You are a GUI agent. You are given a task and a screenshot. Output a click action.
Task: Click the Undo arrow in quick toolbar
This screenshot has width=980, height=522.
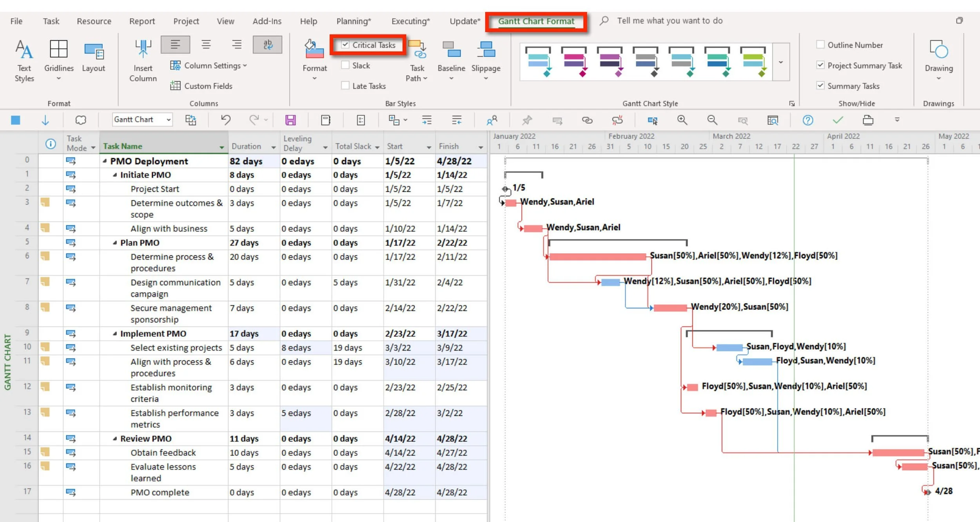click(x=225, y=120)
